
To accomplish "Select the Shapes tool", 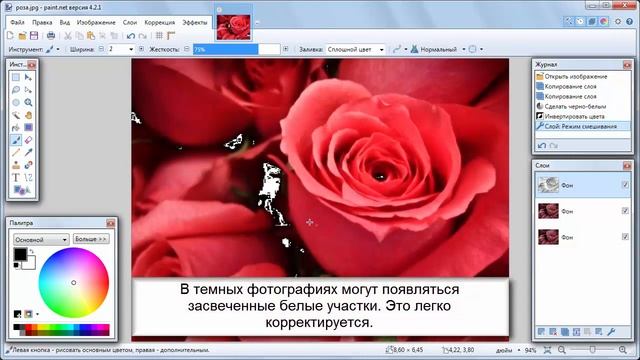I will tap(21, 190).
